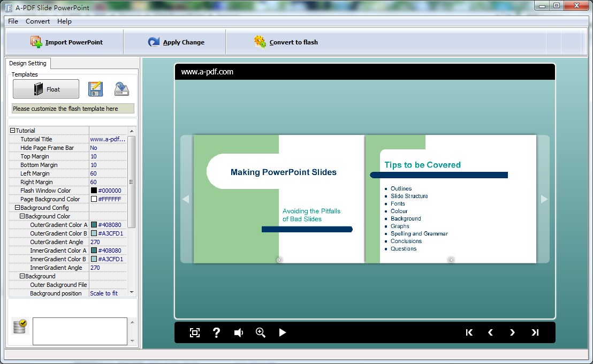Click the description box scroll-up arrow

(x=132, y=322)
